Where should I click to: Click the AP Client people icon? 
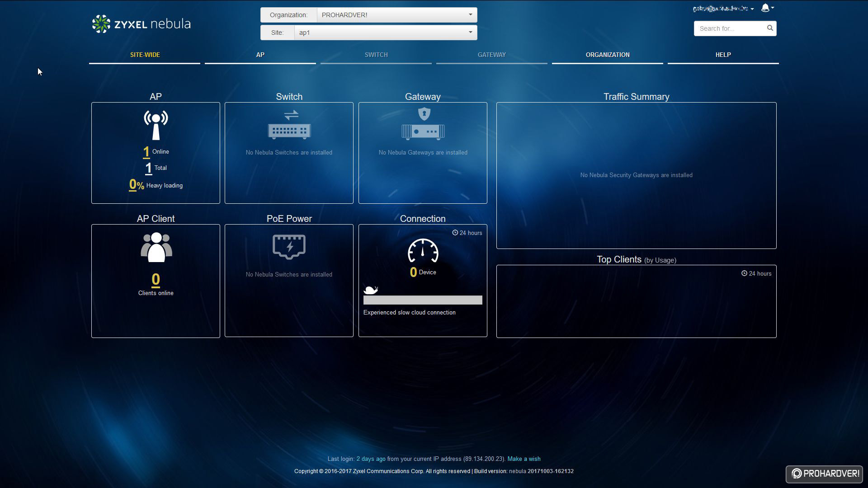(156, 247)
